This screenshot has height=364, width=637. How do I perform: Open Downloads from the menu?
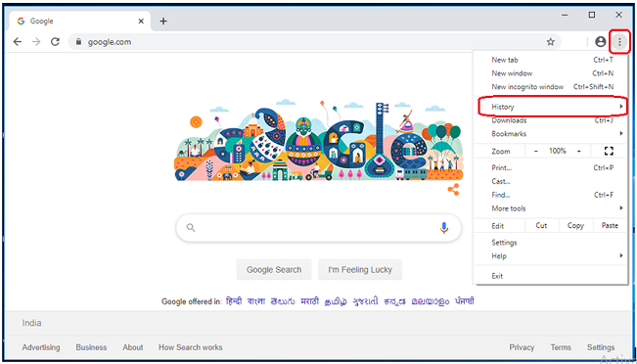[x=551, y=120]
